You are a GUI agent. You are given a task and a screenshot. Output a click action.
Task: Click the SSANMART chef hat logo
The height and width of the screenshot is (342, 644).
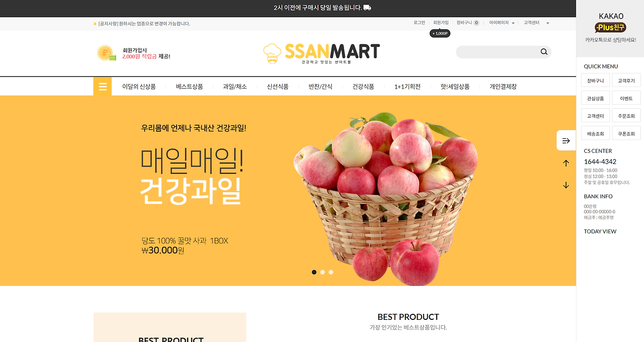point(273,53)
